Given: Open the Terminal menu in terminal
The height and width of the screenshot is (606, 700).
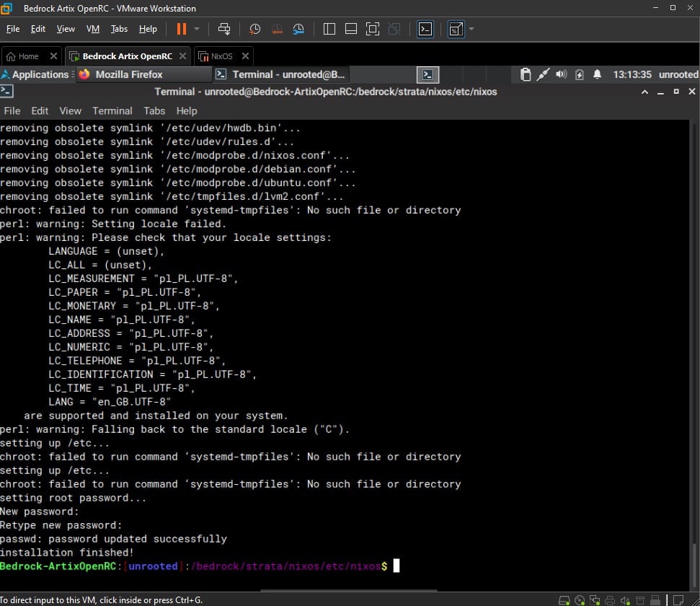Looking at the screenshot, I should 112,111.
